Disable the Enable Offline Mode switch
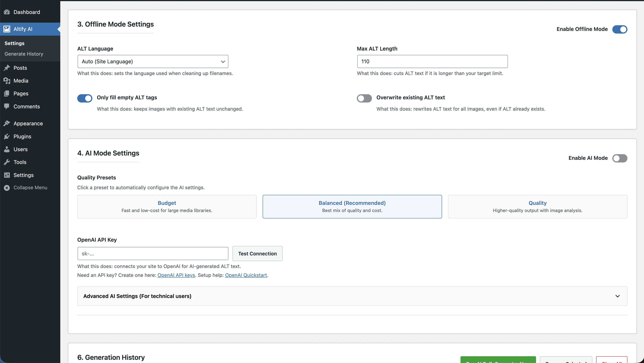Viewport: 644px width, 363px height. pyautogui.click(x=620, y=29)
